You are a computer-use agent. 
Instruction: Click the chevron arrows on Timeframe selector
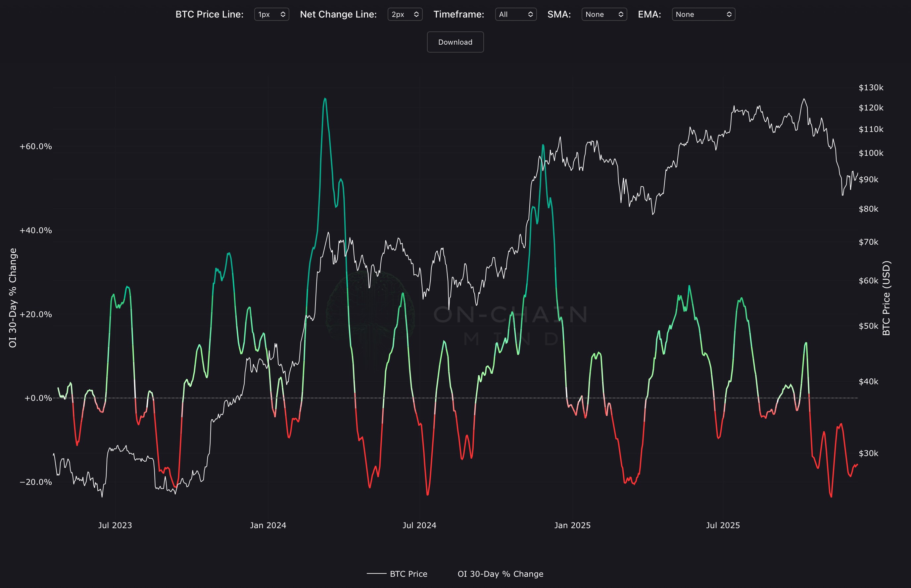[530, 15]
